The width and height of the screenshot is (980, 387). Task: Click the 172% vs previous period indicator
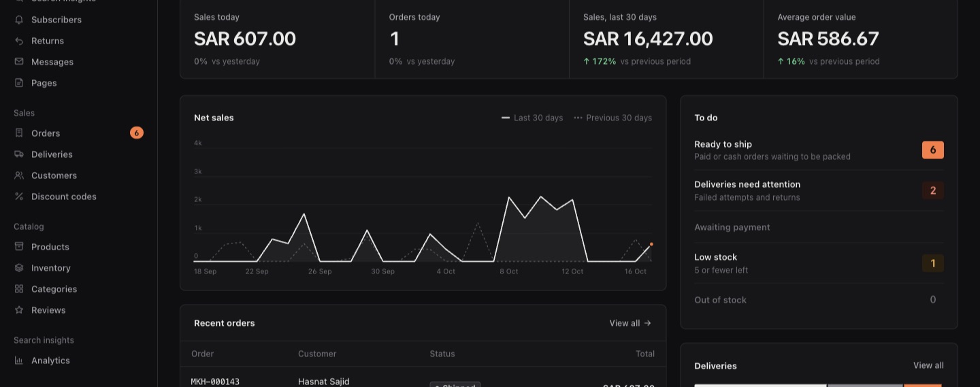(x=637, y=61)
